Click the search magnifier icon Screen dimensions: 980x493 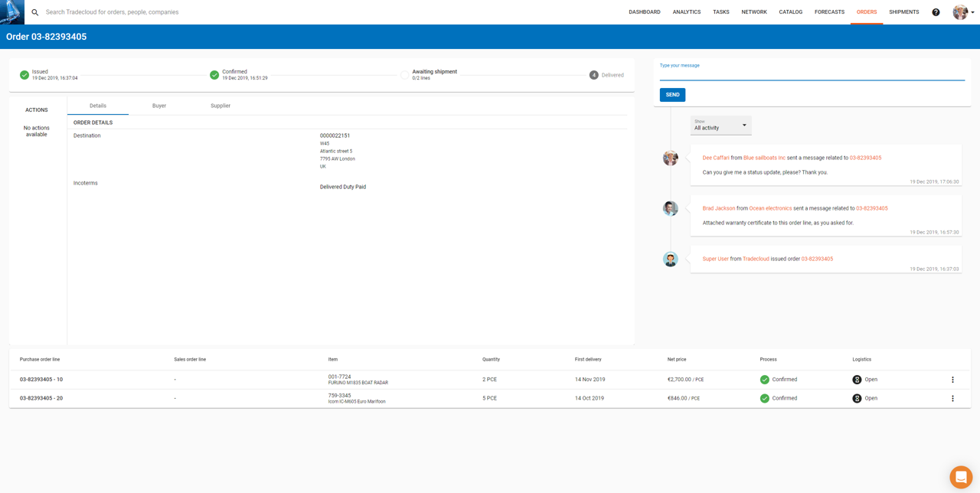pos(35,12)
